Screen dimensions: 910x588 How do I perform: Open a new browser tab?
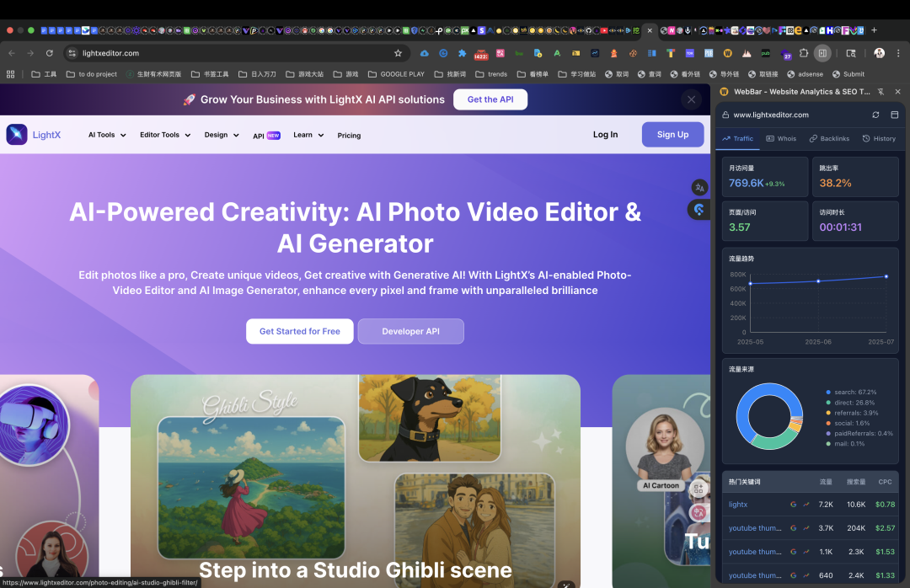pos(874,30)
